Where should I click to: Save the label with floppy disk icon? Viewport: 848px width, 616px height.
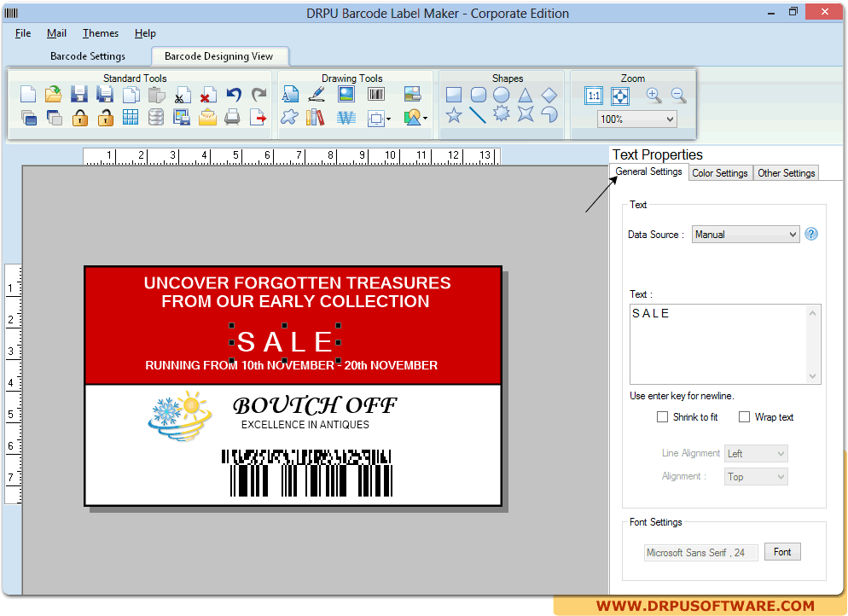point(79,95)
